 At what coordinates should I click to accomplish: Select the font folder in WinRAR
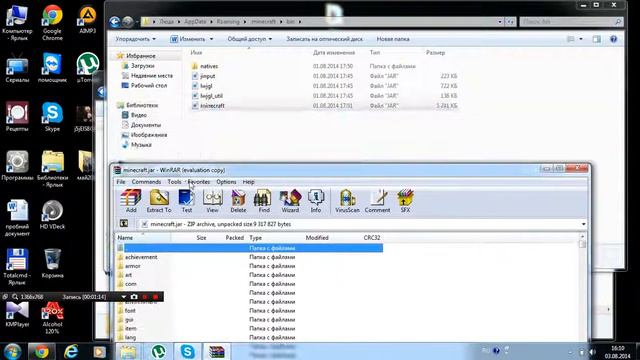point(130,311)
